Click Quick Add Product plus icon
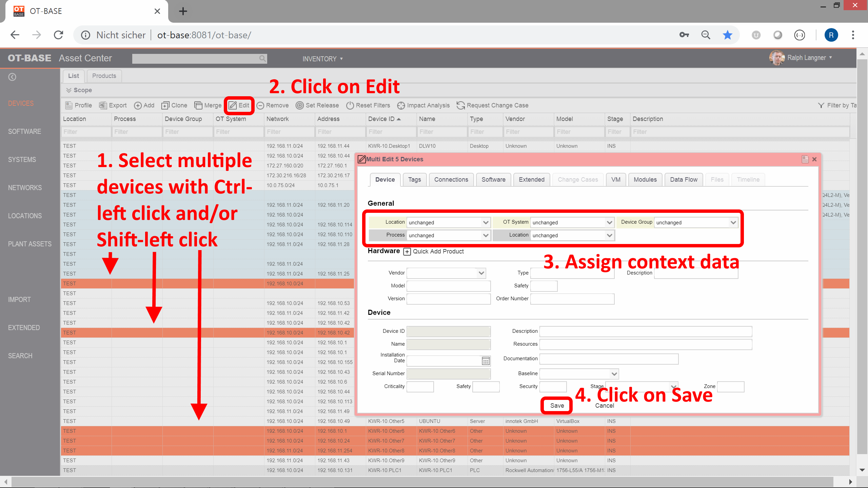868x488 pixels. click(407, 251)
